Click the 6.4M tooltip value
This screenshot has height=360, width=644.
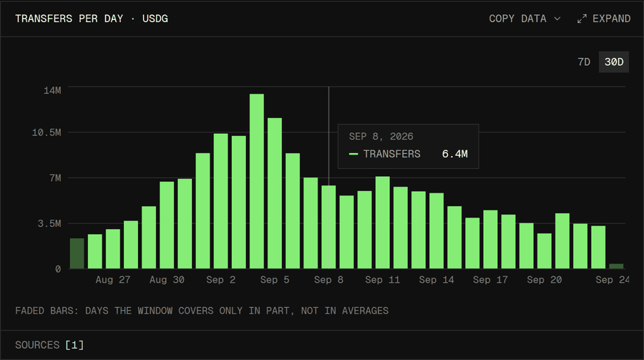click(x=454, y=154)
